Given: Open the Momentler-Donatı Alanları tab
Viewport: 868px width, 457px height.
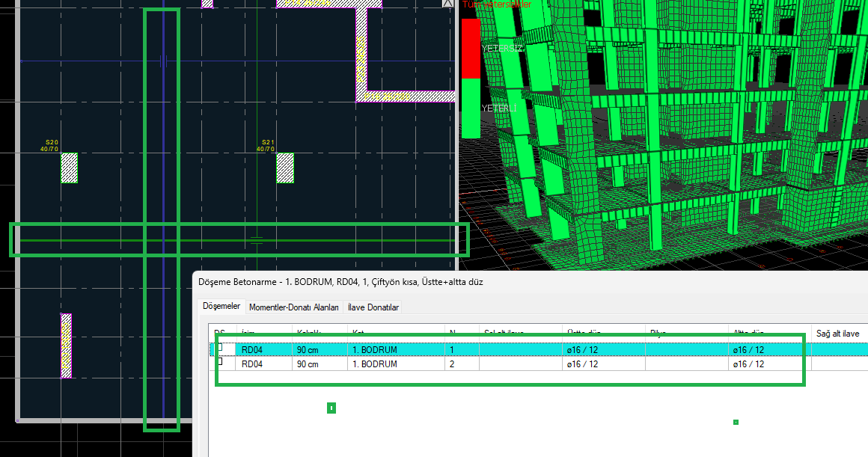Looking at the screenshot, I should click(x=294, y=307).
